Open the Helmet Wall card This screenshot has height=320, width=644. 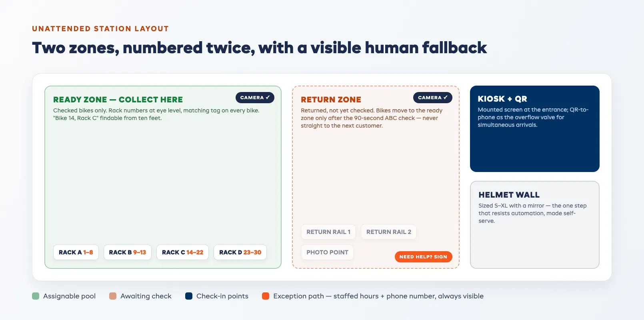[535, 225]
